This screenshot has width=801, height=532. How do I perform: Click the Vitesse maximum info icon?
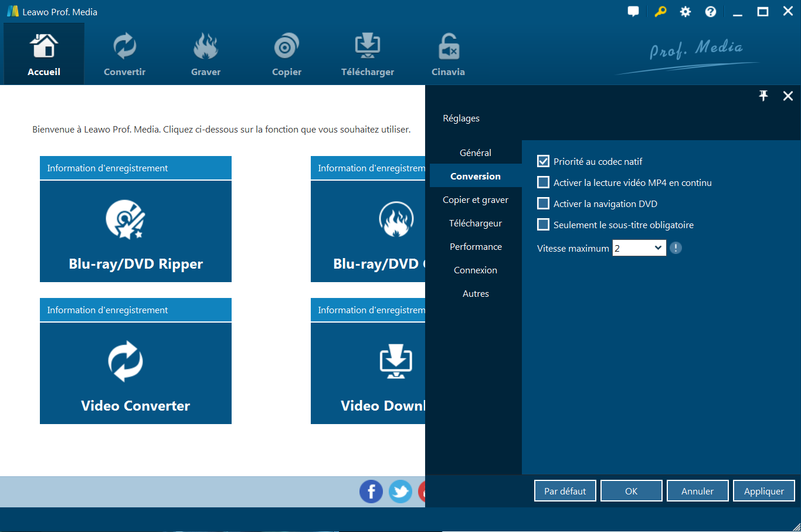676,248
